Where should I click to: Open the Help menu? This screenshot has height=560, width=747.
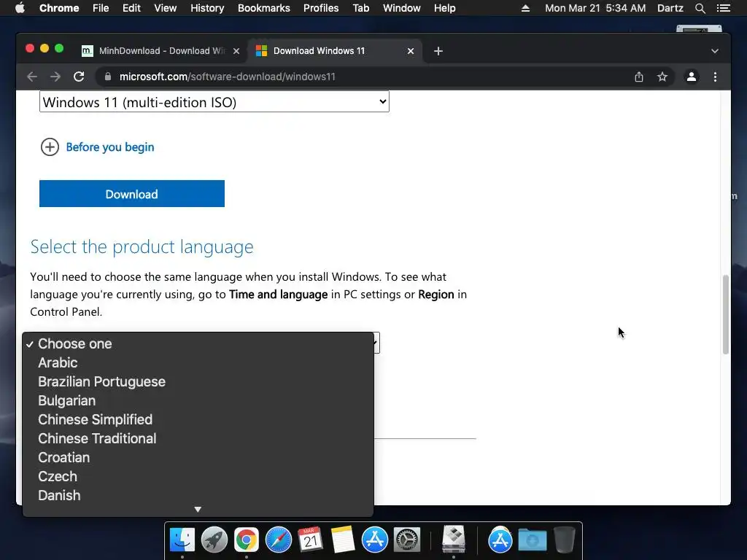444,8
